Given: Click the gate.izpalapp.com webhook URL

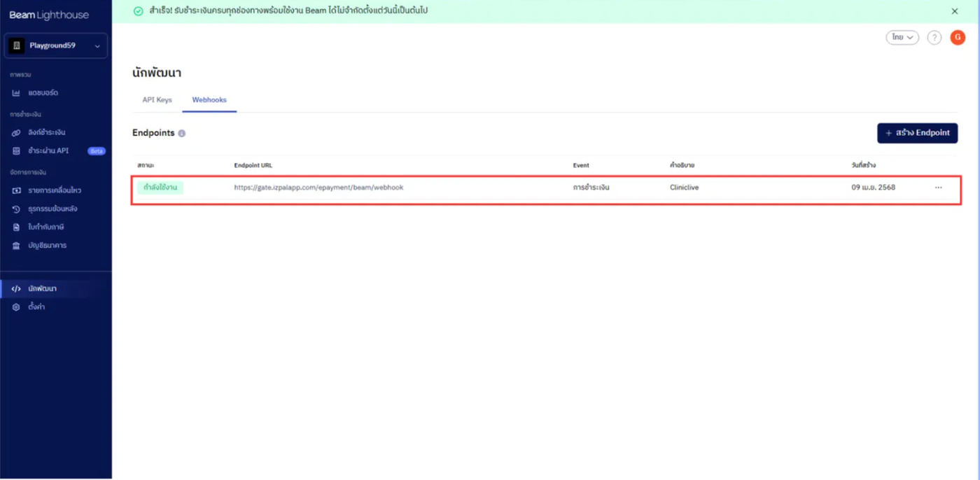Looking at the screenshot, I should (x=318, y=188).
